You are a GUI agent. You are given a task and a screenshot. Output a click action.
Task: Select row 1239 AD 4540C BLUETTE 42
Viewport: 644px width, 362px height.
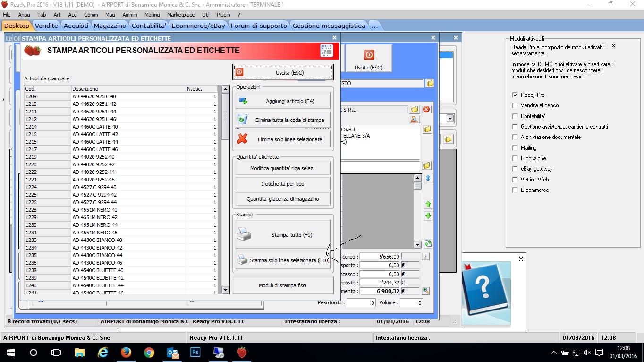pos(121,278)
